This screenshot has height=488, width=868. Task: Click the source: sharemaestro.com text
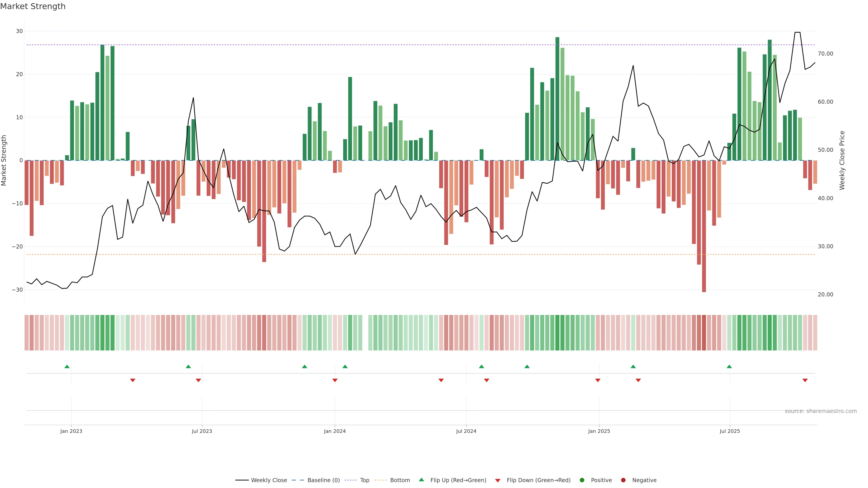pos(821,411)
